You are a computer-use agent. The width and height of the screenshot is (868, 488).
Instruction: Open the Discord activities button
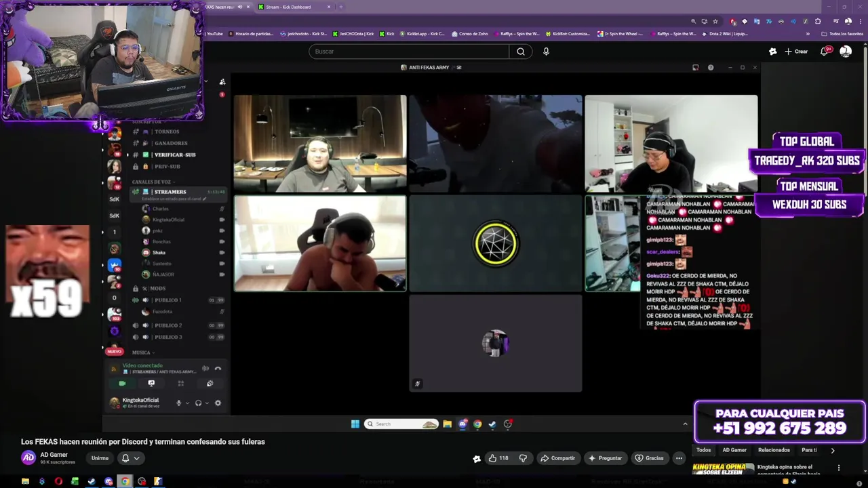[180, 384]
